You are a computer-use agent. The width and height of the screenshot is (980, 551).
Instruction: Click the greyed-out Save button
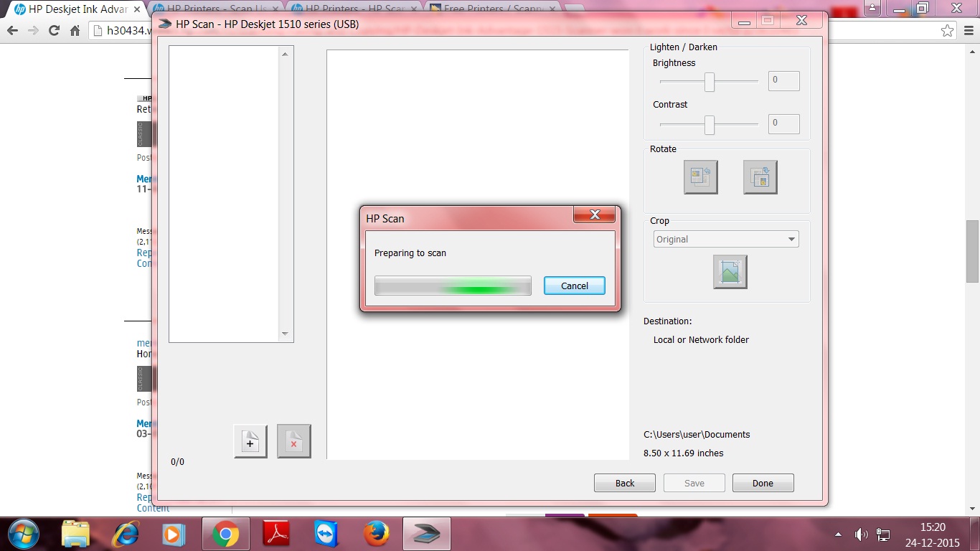pyautogui.click(x=694, y=483)
